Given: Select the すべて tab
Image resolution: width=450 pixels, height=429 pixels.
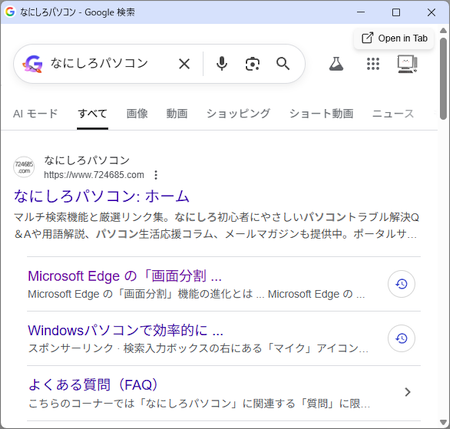Looking at the screenshot, I should coord(92,114).
